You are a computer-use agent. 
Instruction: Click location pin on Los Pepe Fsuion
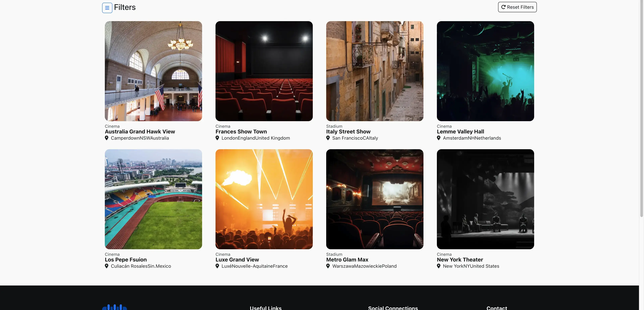pos(107,266)
